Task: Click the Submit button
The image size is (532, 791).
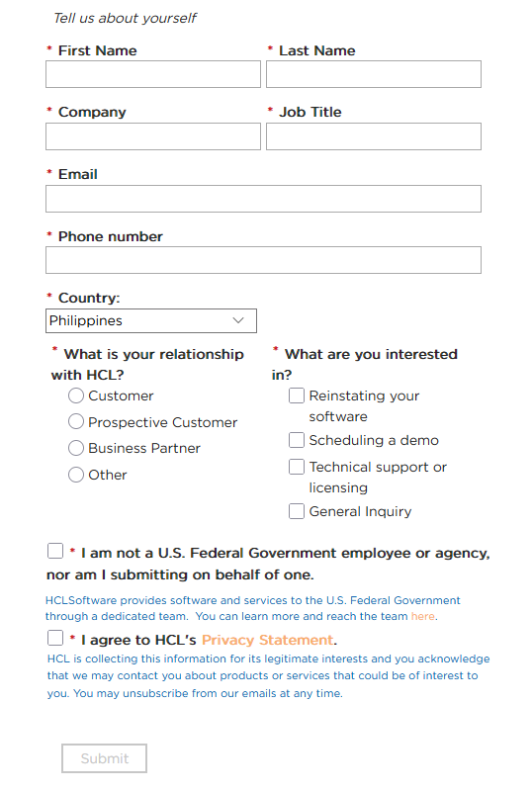Action: (x=105, y=758)
